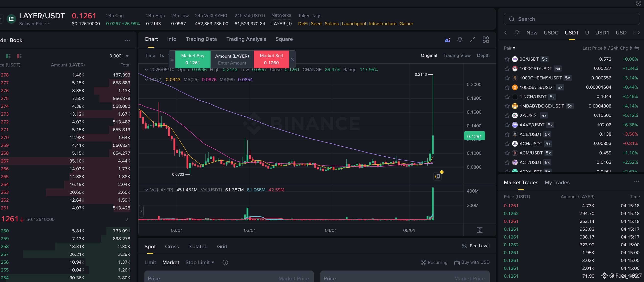
Task: Open the hot markets icon tab
Action: [517, 33]
